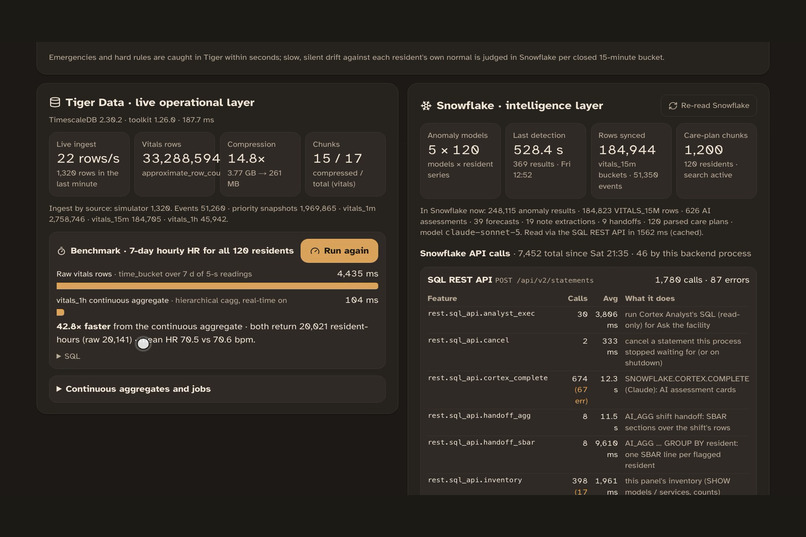Viewport: 806px width, 537px height.
Task: Click the Feature column header
Action: (442, 299)
